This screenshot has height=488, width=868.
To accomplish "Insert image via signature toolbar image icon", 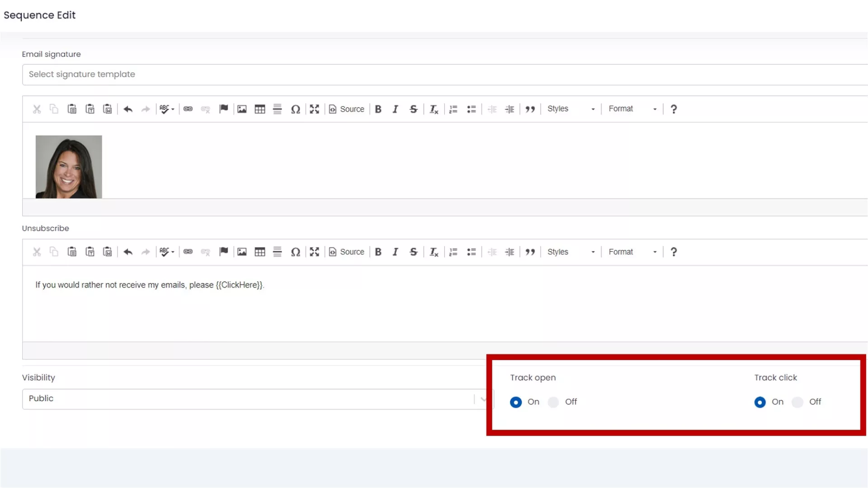I will pos(242,109).
